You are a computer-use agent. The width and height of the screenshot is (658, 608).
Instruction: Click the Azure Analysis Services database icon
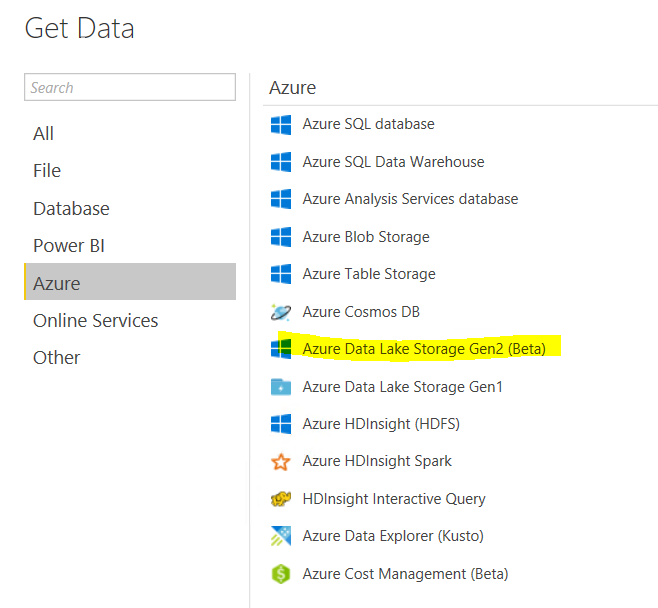(281, 199)
